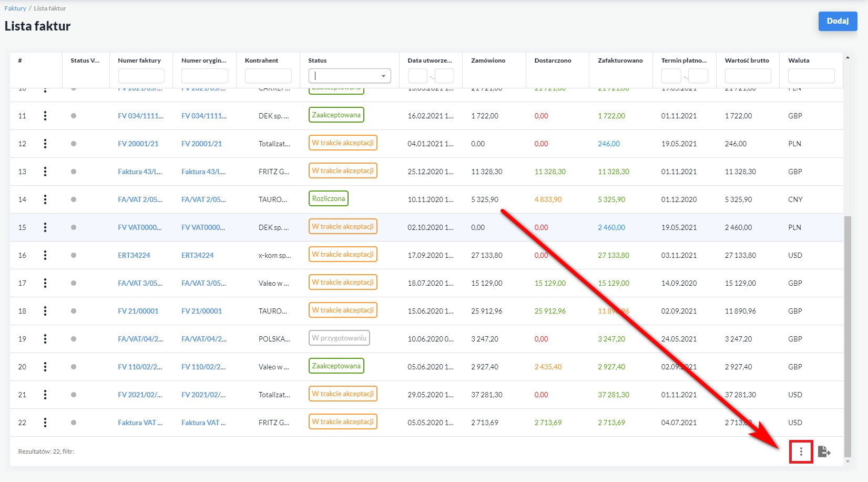
Task: Click status V dot in row 11
Action: coord(74,116)
